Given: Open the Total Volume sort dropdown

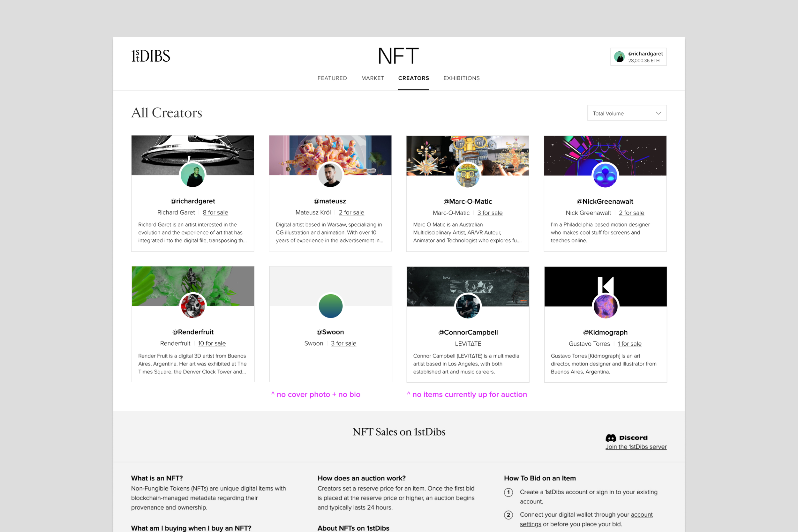Looking at the screenshot, I should click(627, 113).
